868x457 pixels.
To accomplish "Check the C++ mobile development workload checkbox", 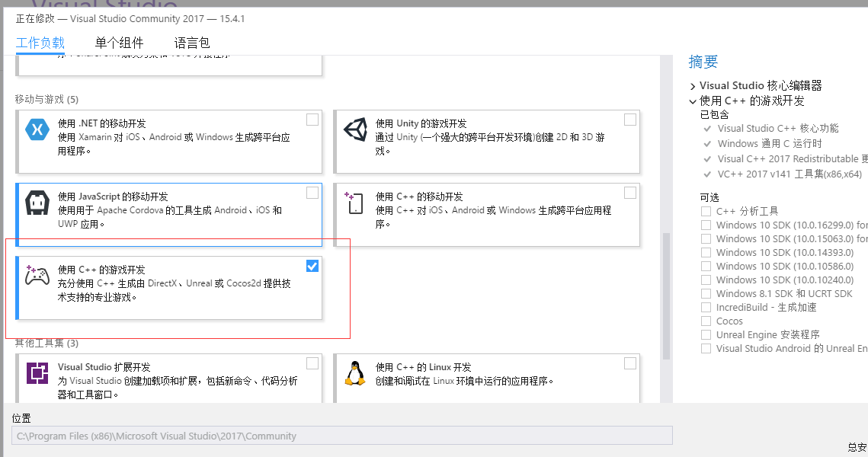I will point(630,193).
